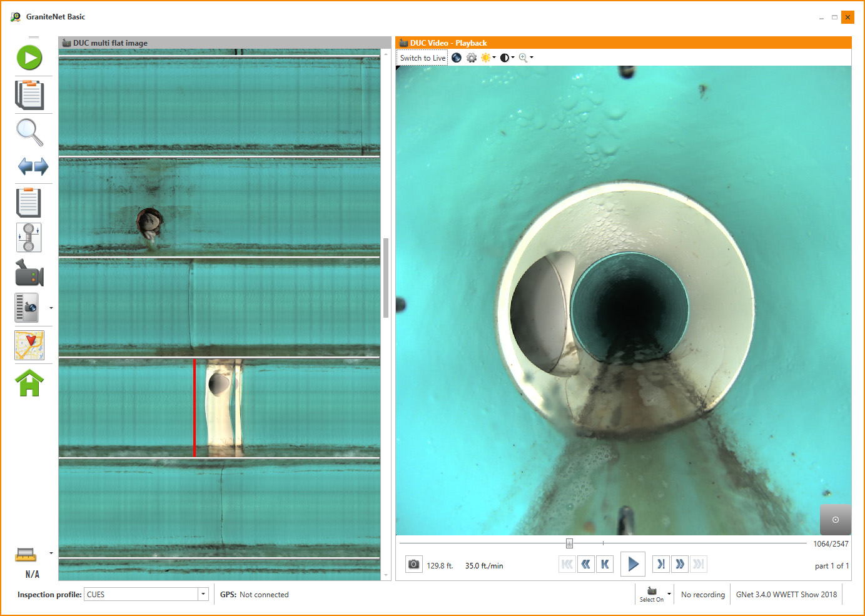Click the Switch to Live button
The image size is (865, 616).
click(x=423, y=58)
